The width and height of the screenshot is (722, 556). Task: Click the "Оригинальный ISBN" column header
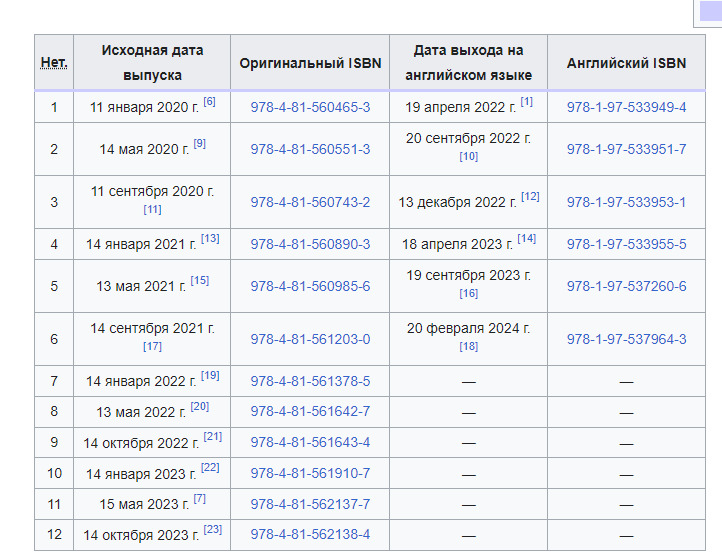point(310,62)
